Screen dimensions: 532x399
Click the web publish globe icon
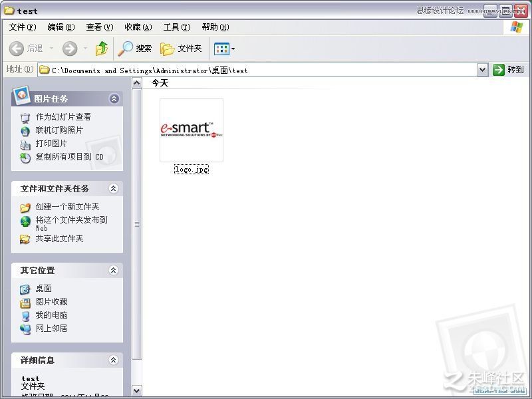tap(25, 221)
